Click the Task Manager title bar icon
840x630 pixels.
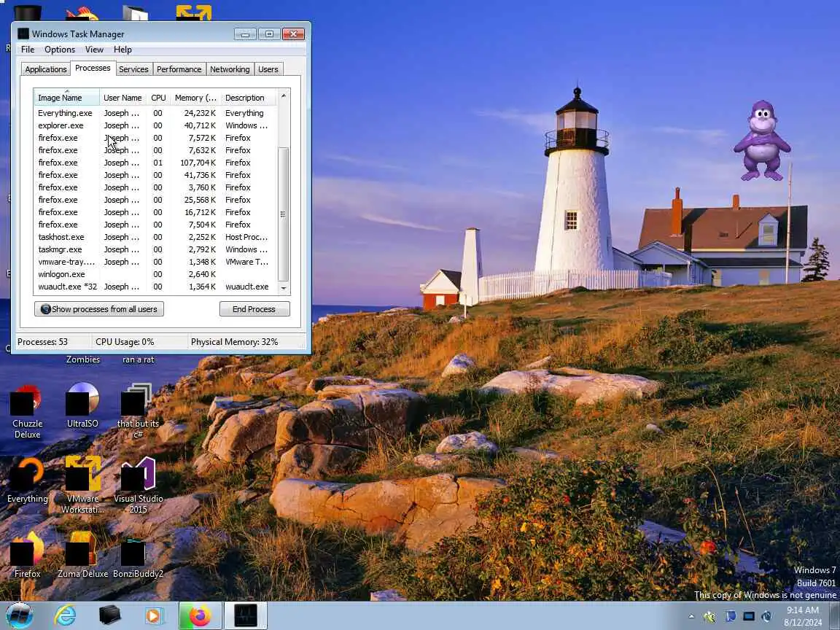click(23, 34)
